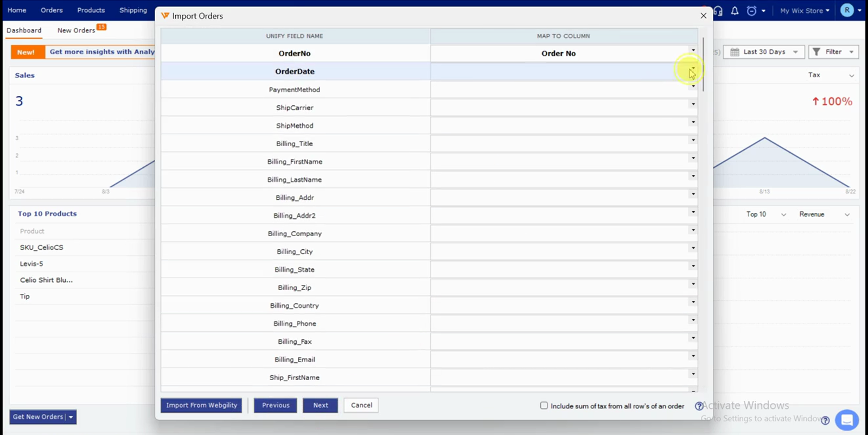Switch to the New Orders tab
This screenshot has height=435, width=868.
[x=76, y=30]
